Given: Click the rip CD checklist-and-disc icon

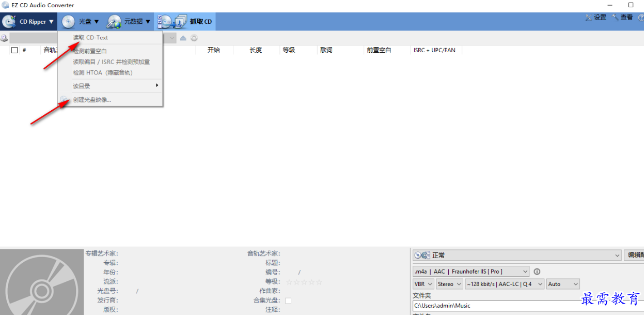Looking at the screenshot, I should click(171, 22).
